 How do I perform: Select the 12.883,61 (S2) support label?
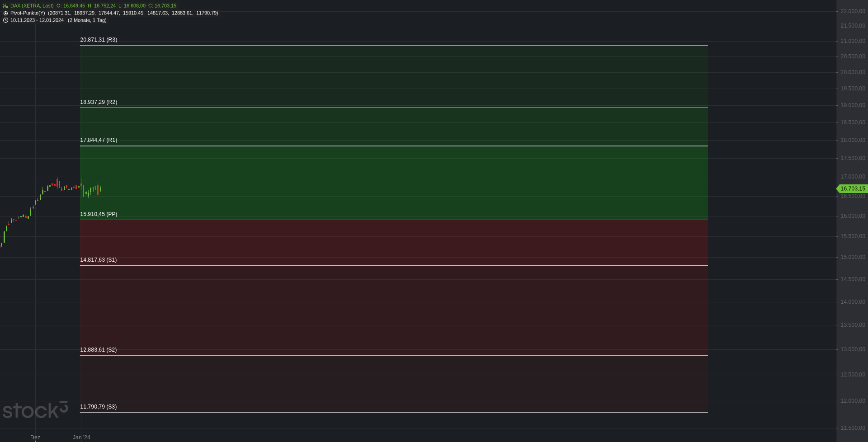click(x=99, y=350)
